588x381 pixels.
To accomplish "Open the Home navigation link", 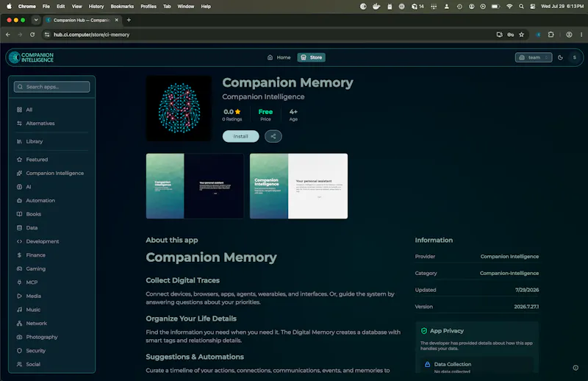I will 279,57.
